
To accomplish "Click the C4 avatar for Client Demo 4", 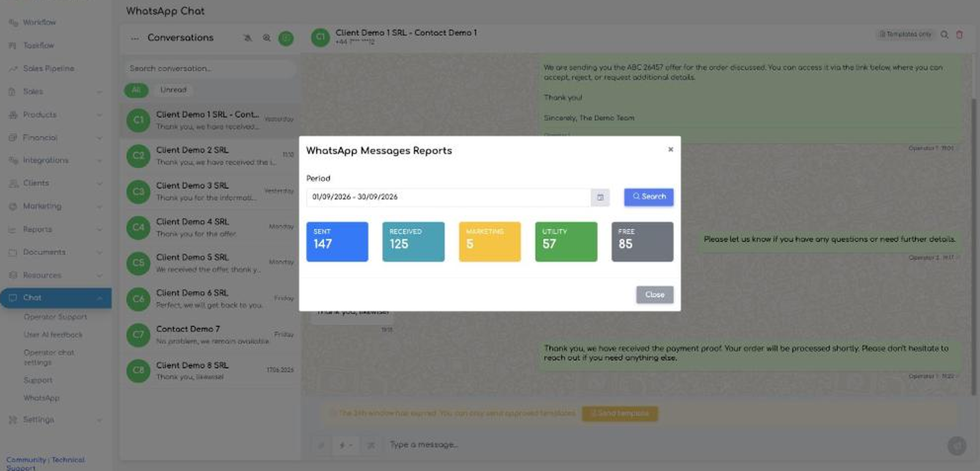I will click(x=138, y=228).
